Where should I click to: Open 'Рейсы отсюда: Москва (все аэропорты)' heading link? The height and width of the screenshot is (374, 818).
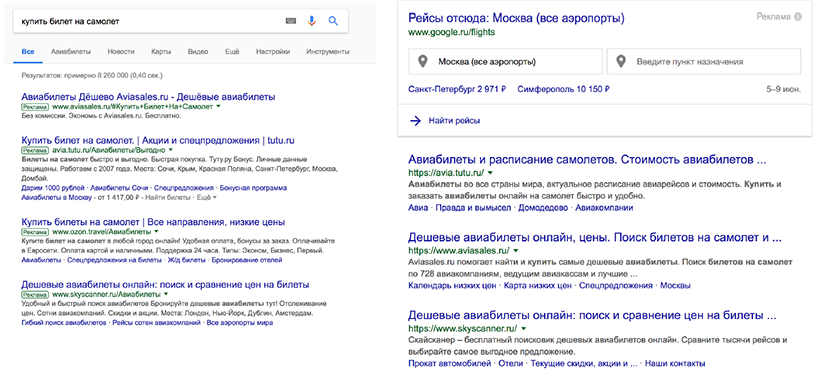point(516,19)
